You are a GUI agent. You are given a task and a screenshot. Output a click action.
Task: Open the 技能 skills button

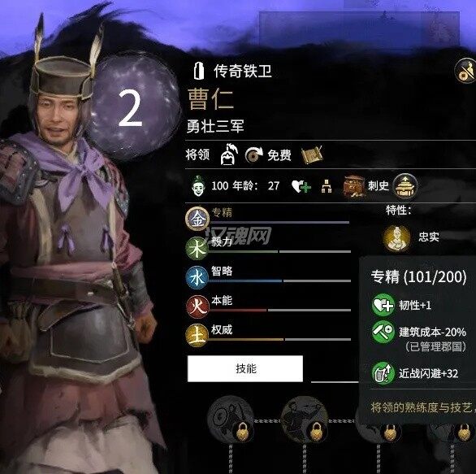(245, 368)
